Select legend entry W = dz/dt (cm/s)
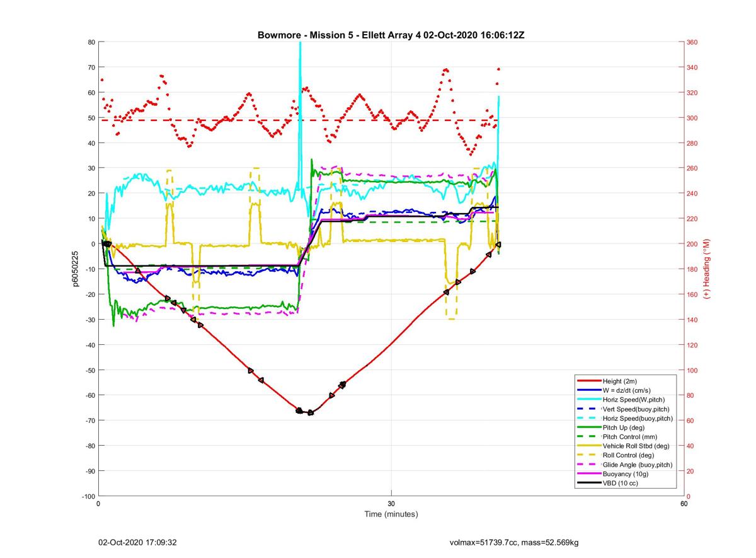The width and height of the screenshot is (756, 558). (626, 390)
